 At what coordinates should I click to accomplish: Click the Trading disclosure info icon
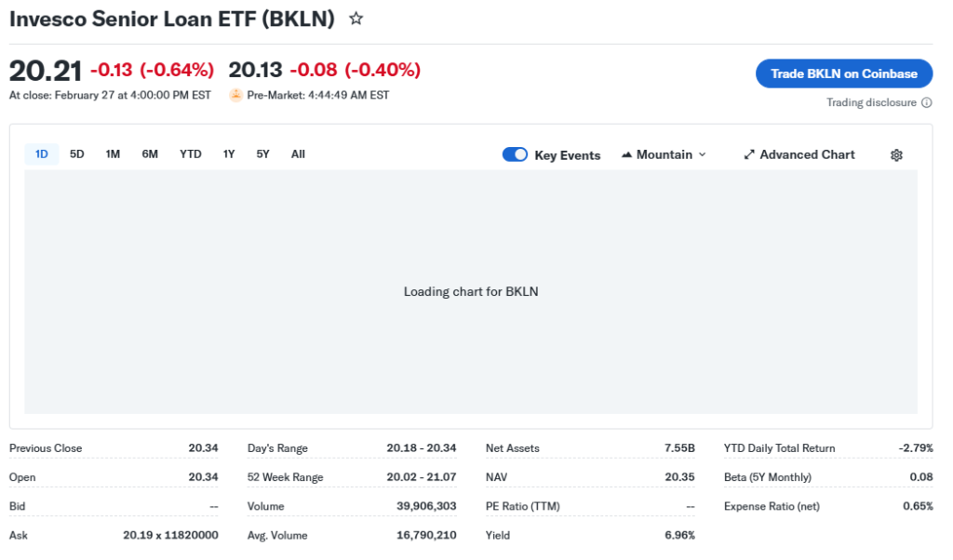(926, 103)
